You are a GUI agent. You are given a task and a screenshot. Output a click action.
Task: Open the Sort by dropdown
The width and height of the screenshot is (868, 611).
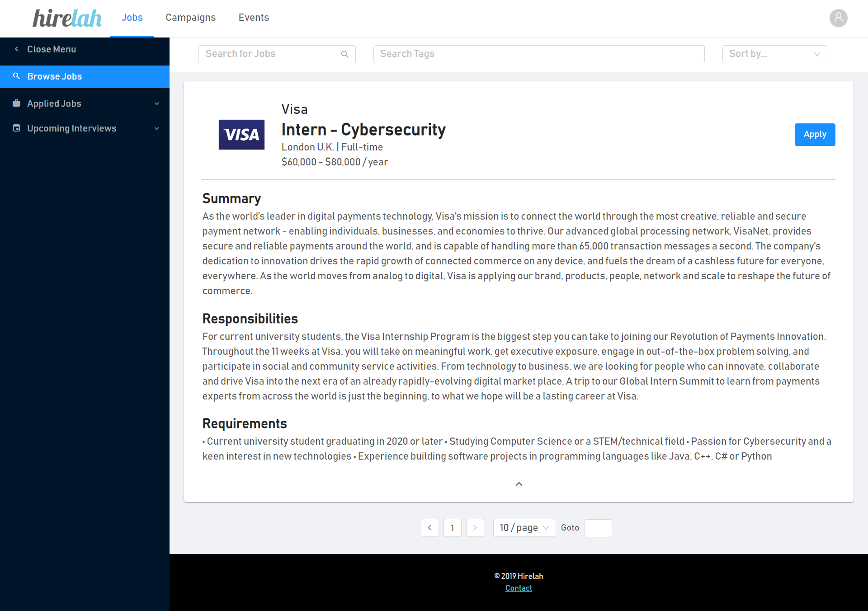(x=774, y=54)
